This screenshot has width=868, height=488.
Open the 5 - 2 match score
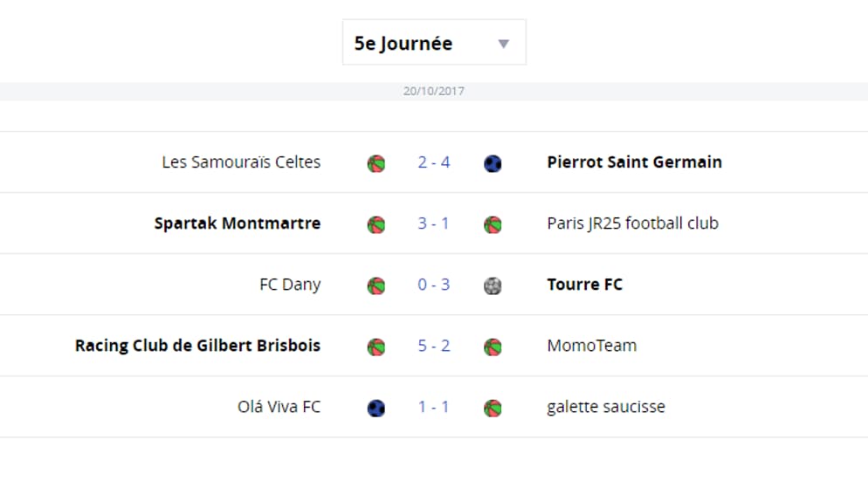click(434, 345)
